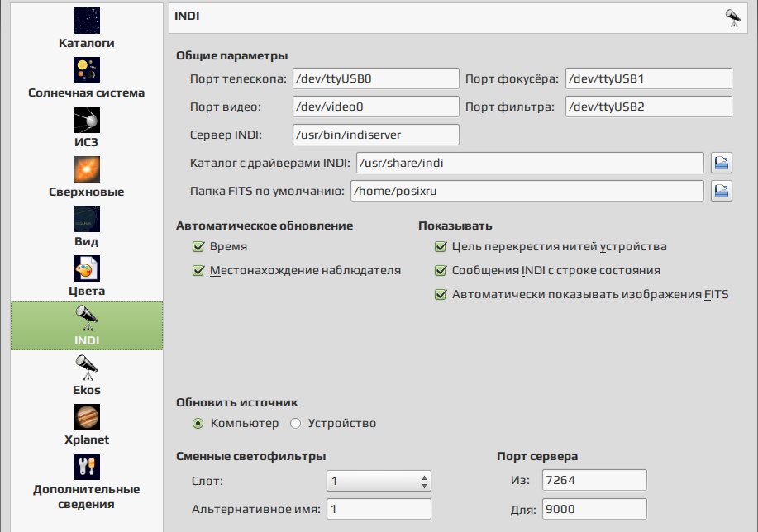Screen dimensions: 758x532
Task: Click the Сменные светофильтры heading
Action: coord(251,456)
